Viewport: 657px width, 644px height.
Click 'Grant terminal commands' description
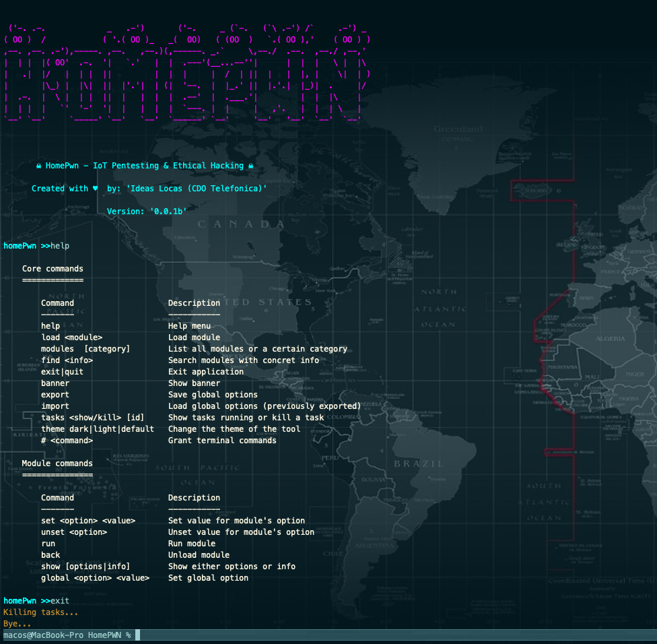pyautogui.click(x=222, y=441)
